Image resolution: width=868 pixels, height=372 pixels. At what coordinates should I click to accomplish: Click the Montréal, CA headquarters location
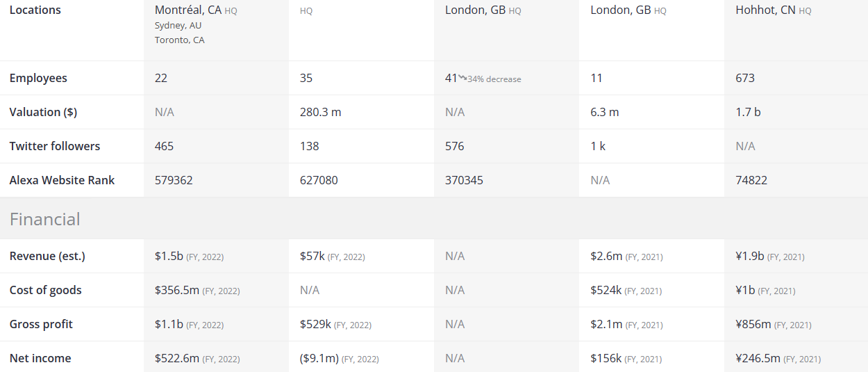(188, 10)
